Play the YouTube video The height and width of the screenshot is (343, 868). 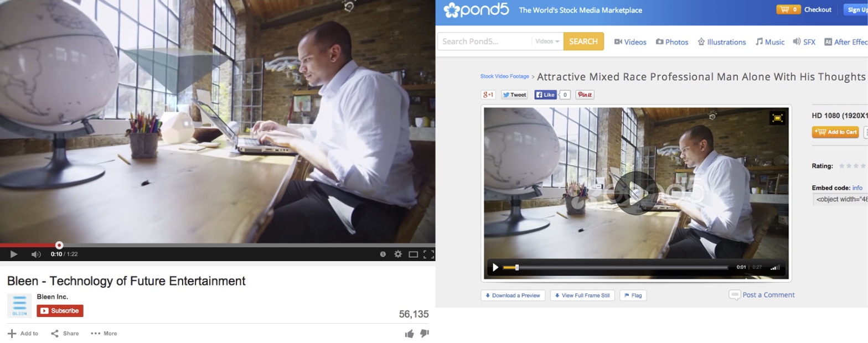[x=14, y=254]
